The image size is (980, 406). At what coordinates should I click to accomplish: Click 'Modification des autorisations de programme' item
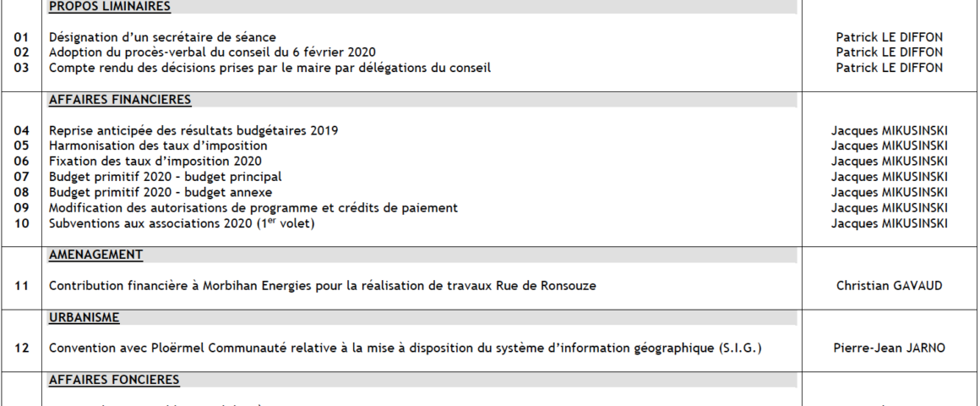click(x=253, y=207)
